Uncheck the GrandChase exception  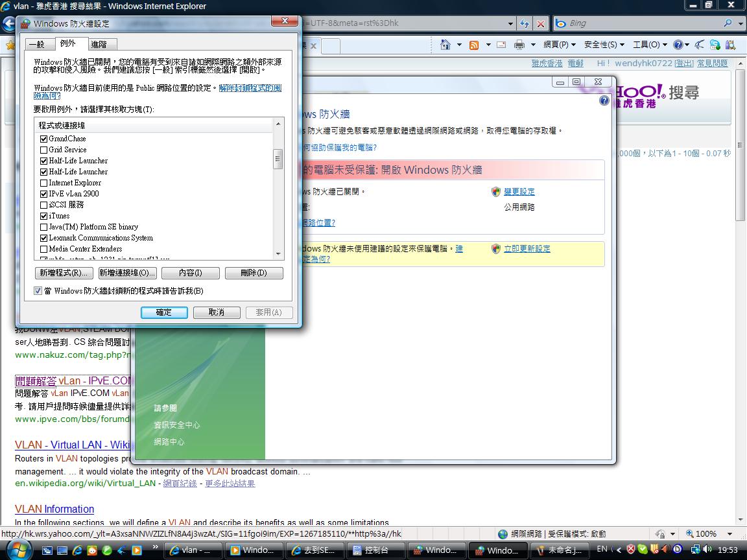tap(44, 139)
